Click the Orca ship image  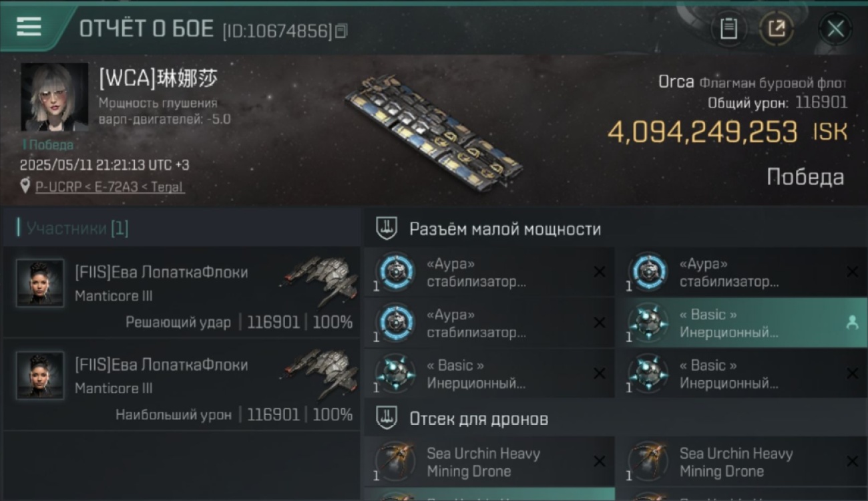click(434, 128)
